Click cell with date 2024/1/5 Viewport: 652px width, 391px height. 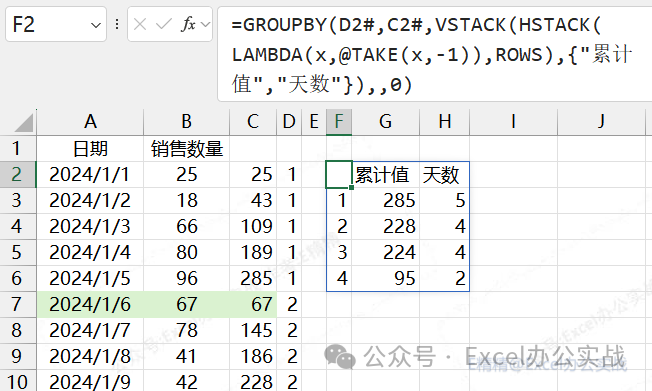point(90,279)
